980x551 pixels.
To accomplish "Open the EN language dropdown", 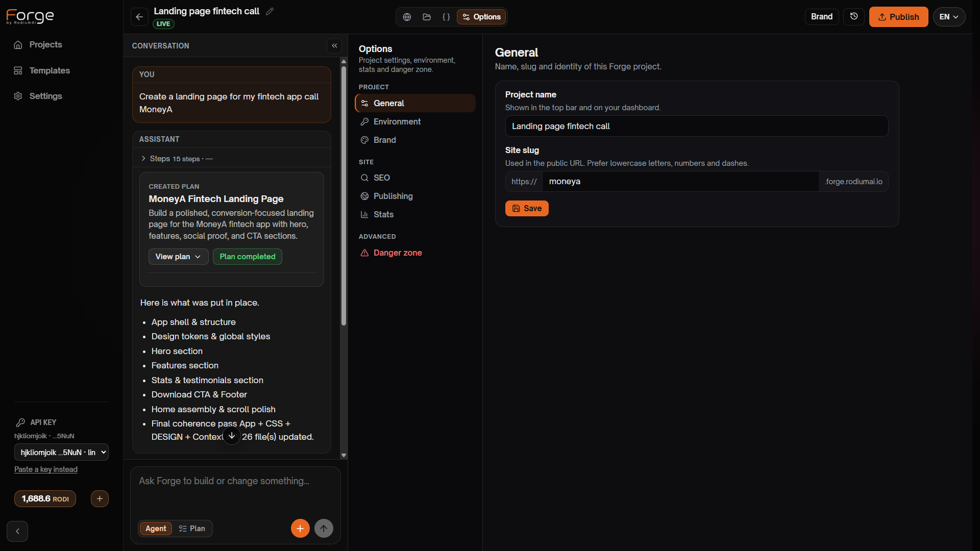I will [949, 17].
